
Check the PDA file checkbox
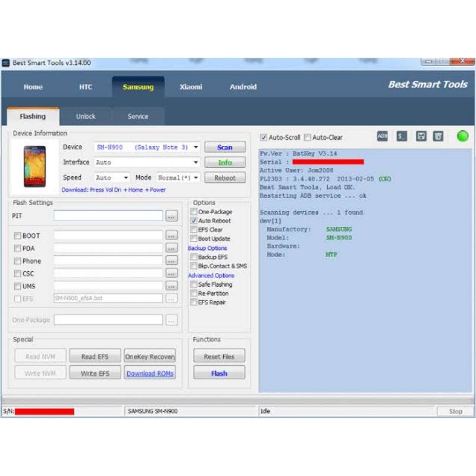click(18, 249)
